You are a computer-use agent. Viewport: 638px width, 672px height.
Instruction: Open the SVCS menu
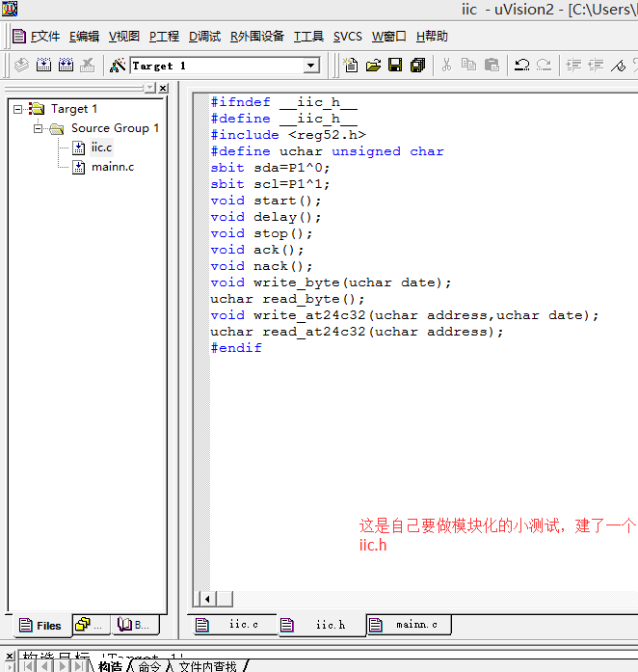click(348, 37)
